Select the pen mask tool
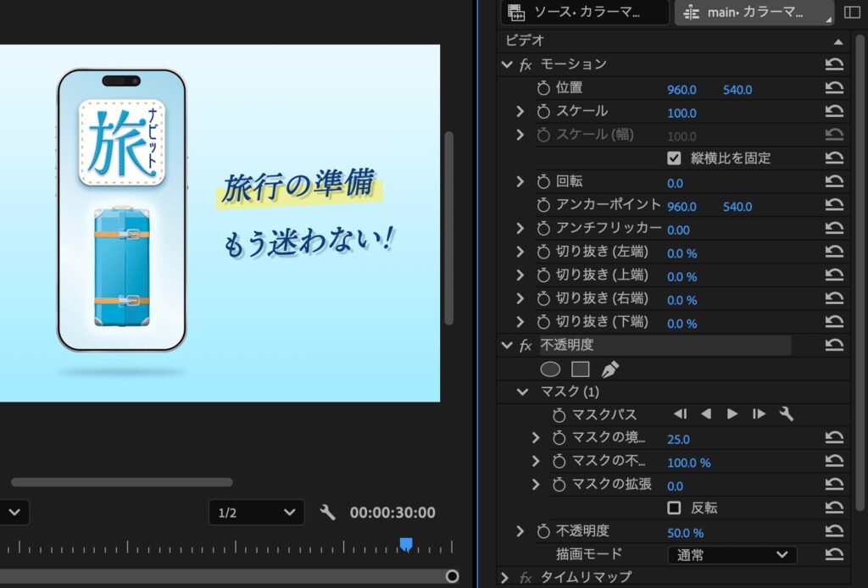 click(609, 369)
